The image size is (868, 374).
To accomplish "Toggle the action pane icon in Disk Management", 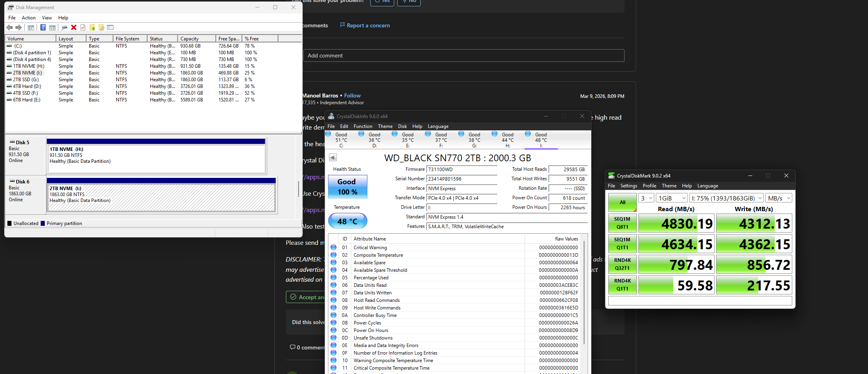I will coord(52,27).
